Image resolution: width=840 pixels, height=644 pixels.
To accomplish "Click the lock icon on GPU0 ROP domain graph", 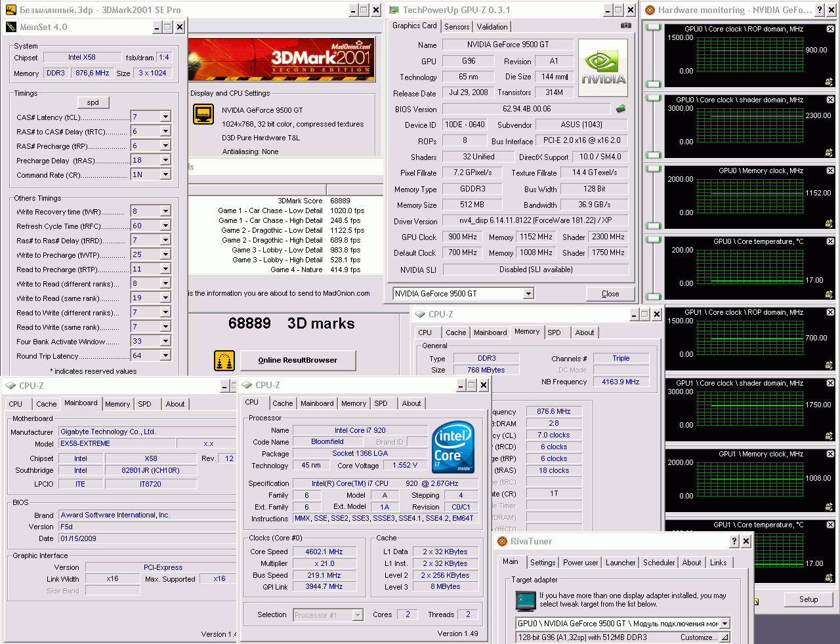I will point(829,82).
